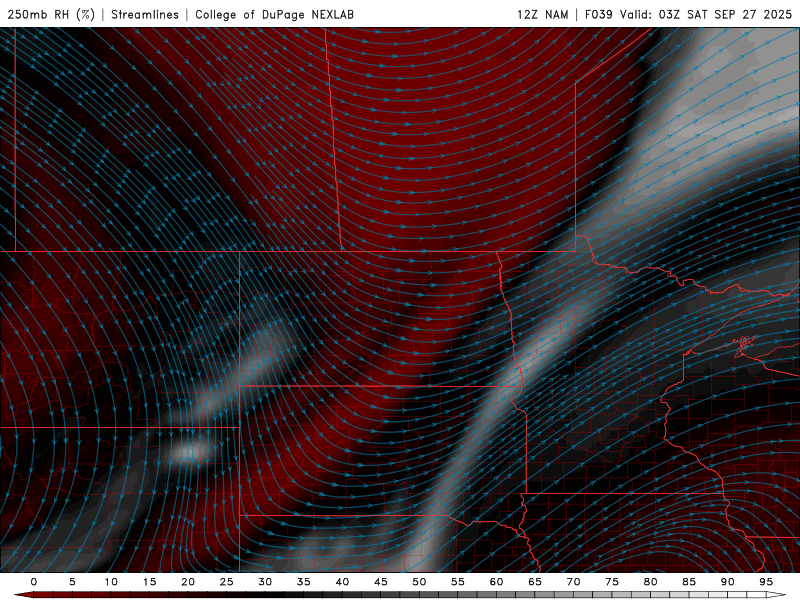Click the "40" humidity scale label
This screenshot has height=600, width=800.
342,582
